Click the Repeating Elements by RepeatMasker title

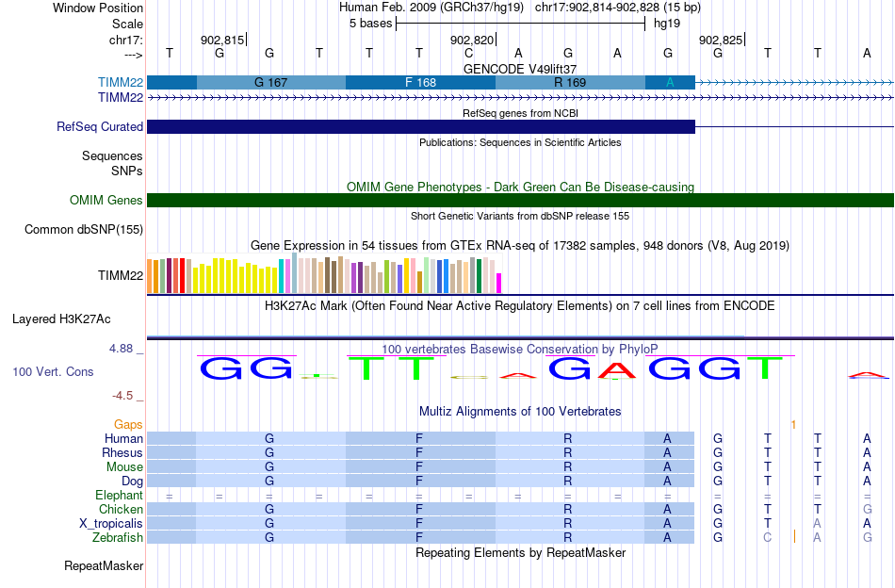(x=520, y=552)
